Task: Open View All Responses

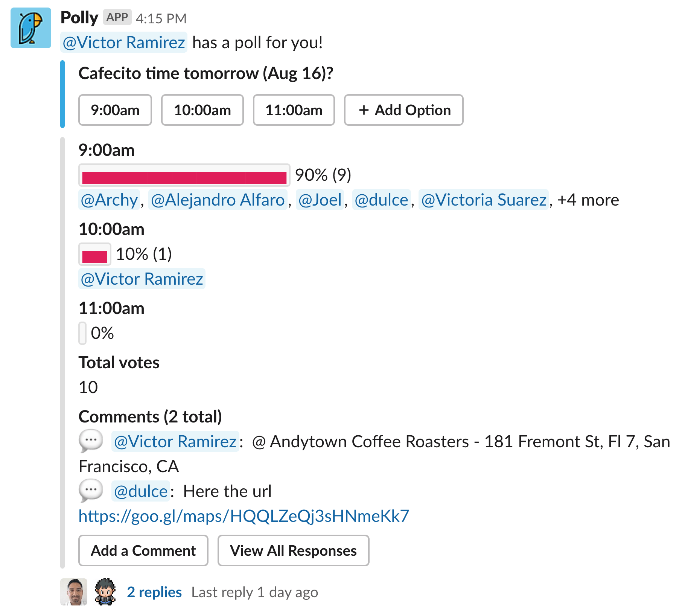Action: click(293, 550)
